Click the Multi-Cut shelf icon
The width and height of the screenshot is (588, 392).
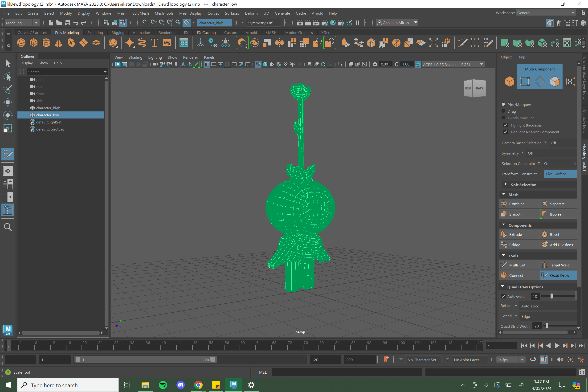coord(463,43)
